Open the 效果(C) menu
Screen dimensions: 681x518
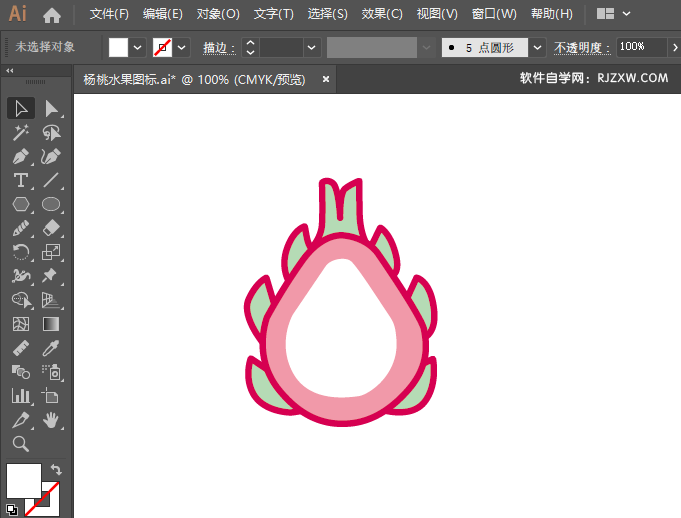pos(382,14)
